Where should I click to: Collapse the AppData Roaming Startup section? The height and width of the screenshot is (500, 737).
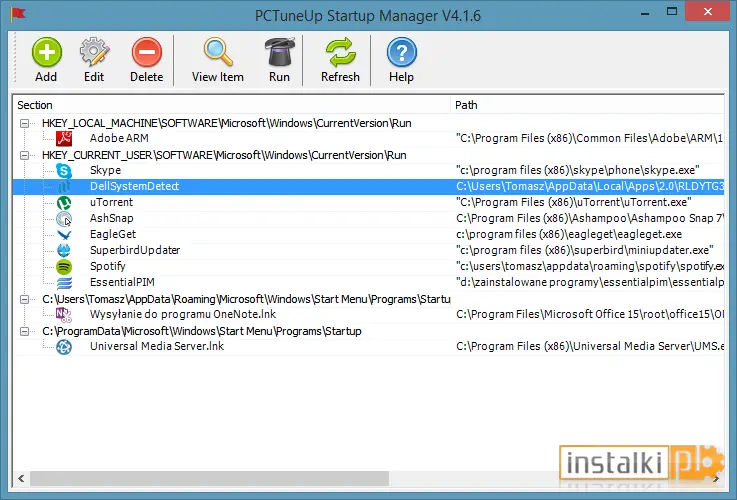[x=24, y=299]
